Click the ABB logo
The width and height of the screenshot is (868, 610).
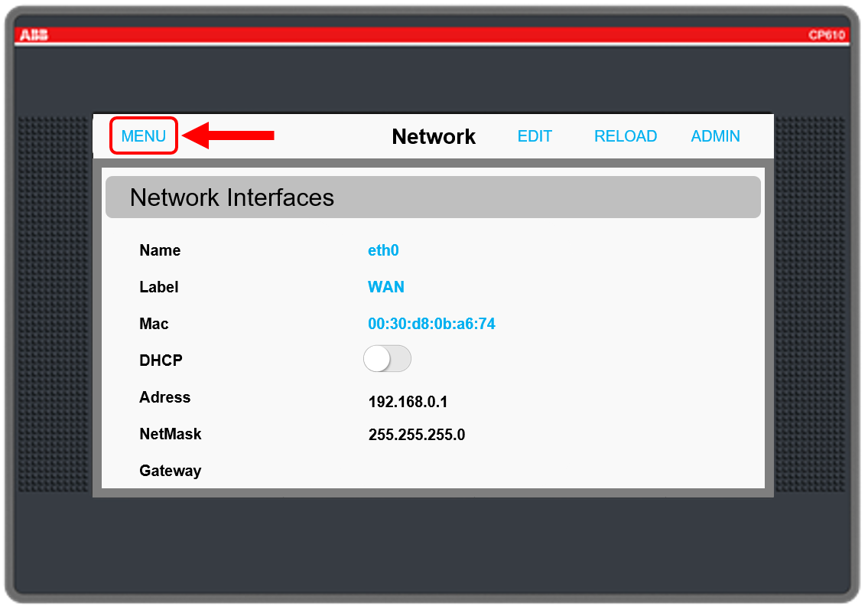point(34,35)
